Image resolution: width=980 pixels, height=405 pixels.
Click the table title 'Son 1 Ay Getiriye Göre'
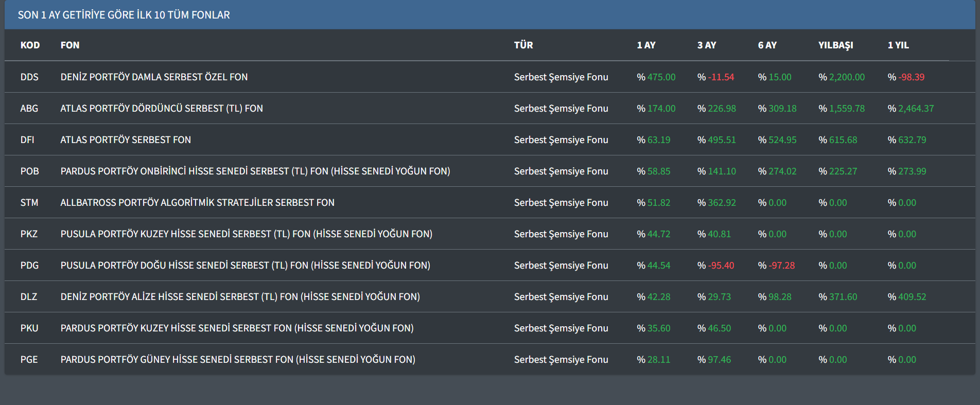tap(124, 15)
